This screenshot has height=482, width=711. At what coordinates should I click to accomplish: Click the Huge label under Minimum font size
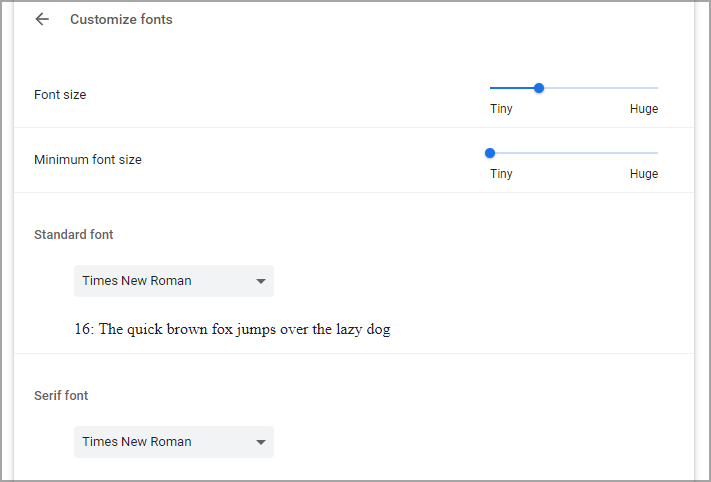[643, 174]
